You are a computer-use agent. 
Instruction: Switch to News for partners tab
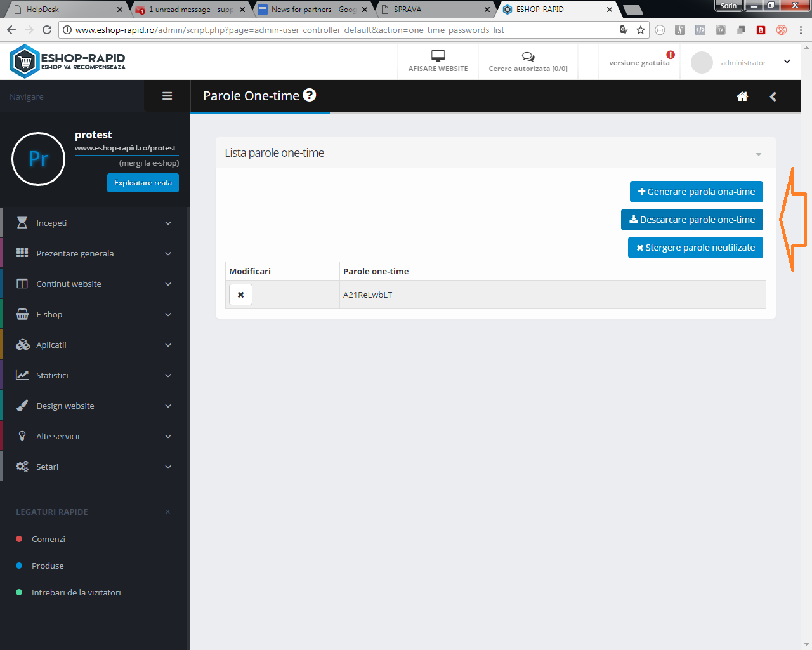pyautogui.click(x=313, y=10)
